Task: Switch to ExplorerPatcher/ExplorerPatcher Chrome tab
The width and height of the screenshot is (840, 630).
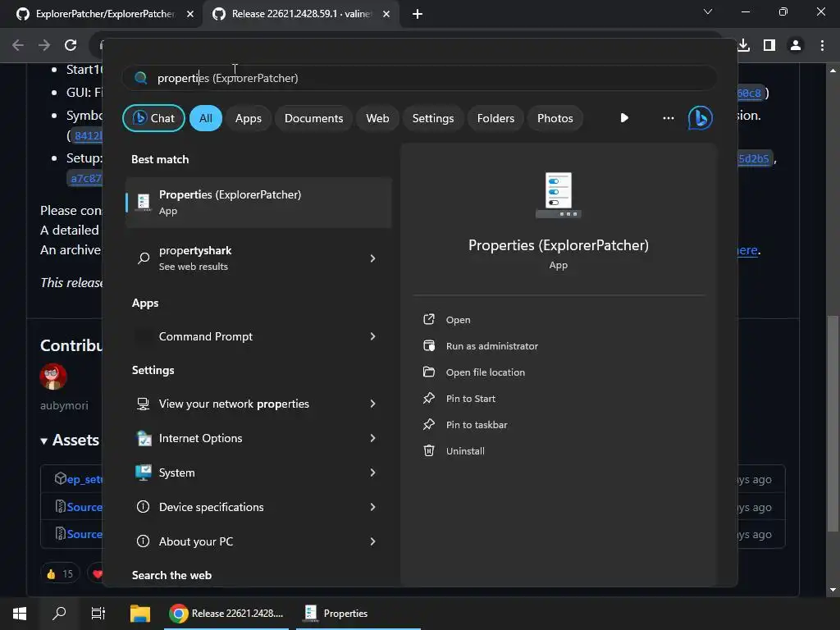Action: [x=104, y=14]
